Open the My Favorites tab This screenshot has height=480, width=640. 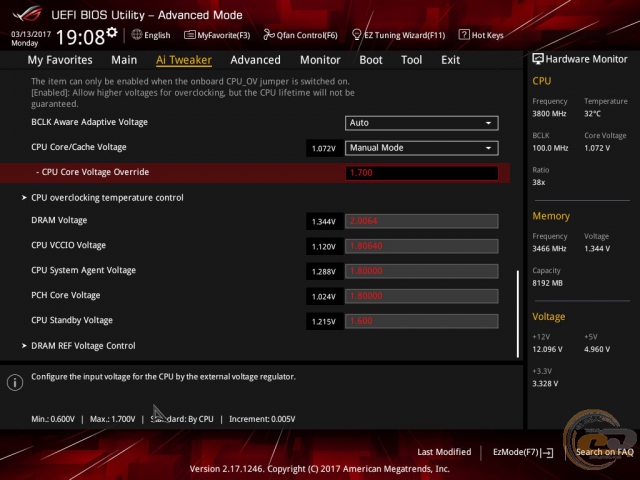pos(60,60)
